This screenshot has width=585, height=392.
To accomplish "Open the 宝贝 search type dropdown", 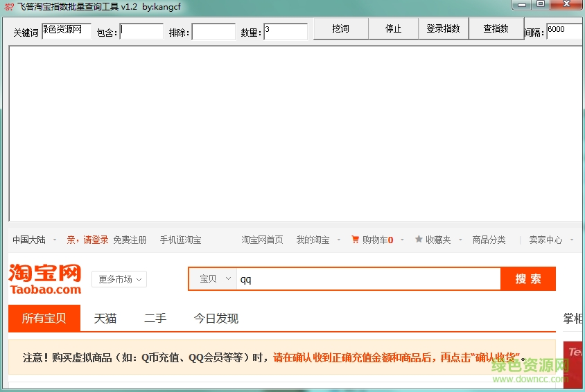I will tap(213, 278).
